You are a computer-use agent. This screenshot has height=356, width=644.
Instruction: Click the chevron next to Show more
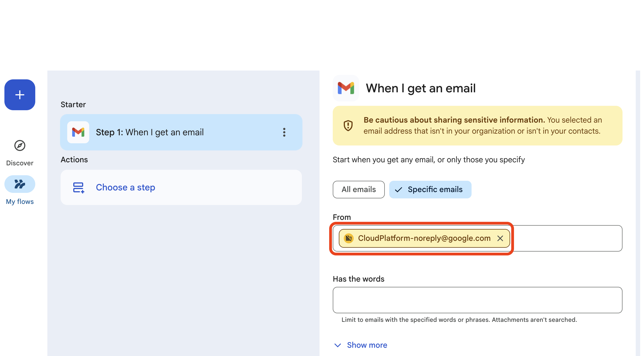[x=337, y=345]
